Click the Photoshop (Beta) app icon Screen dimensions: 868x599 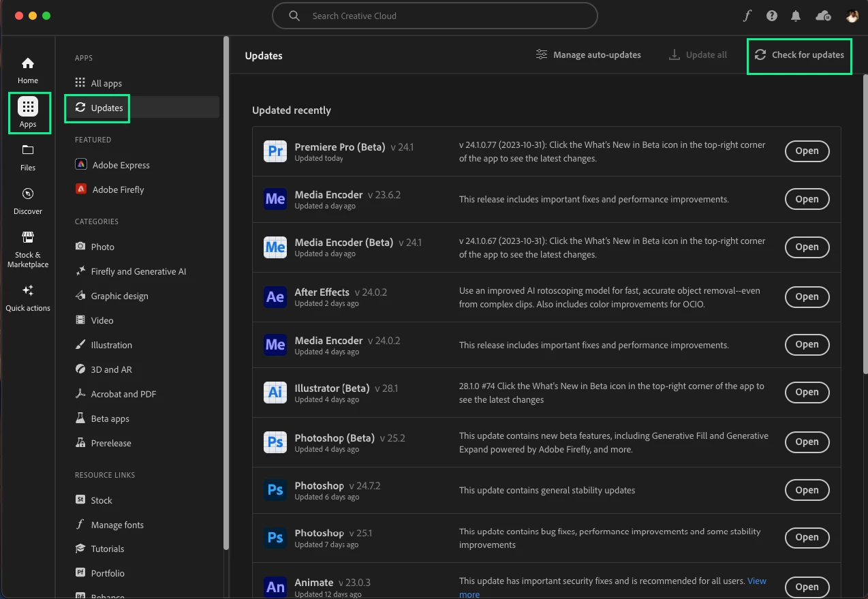pos(275,442)
